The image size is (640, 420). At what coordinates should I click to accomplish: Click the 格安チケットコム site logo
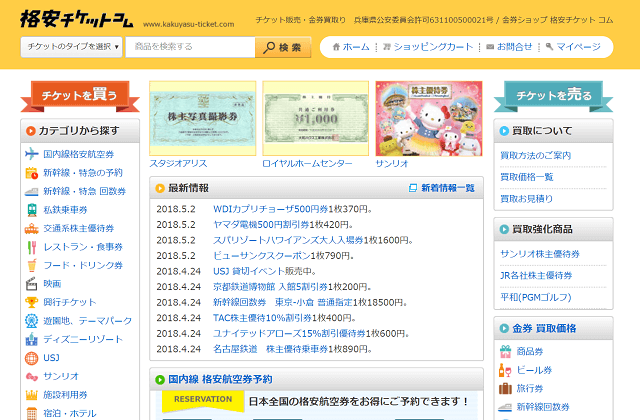77,19
